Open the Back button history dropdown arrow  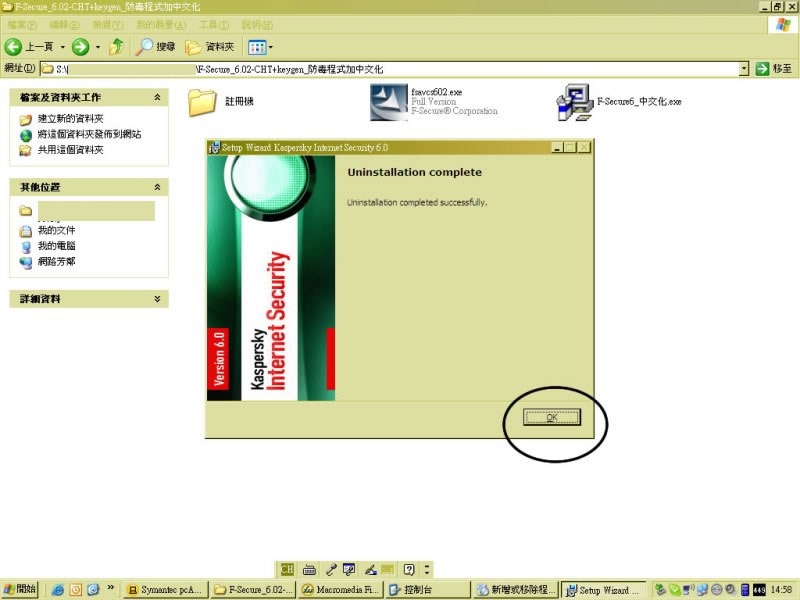tap(63, 47)
